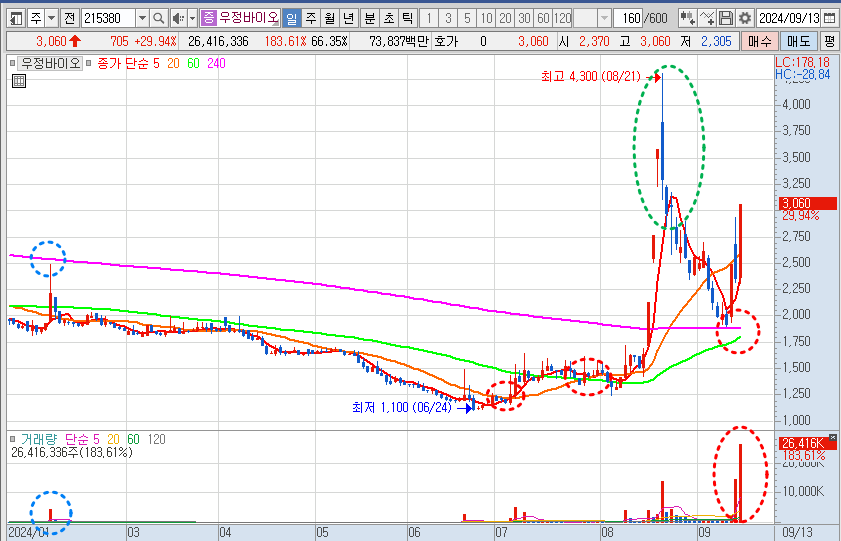Expand the 주 market type dropdown arrow
The image size is (841, 541).
(51, 19)
